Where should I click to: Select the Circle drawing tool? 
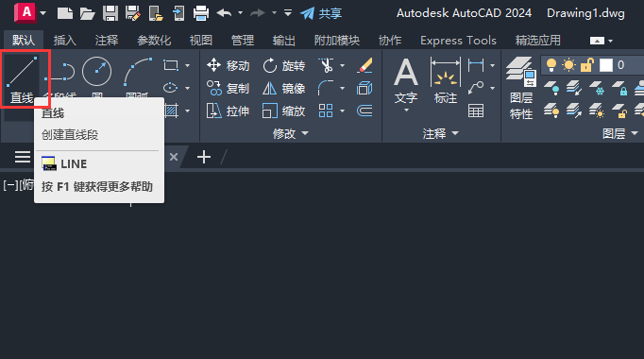tap(97, 72)
